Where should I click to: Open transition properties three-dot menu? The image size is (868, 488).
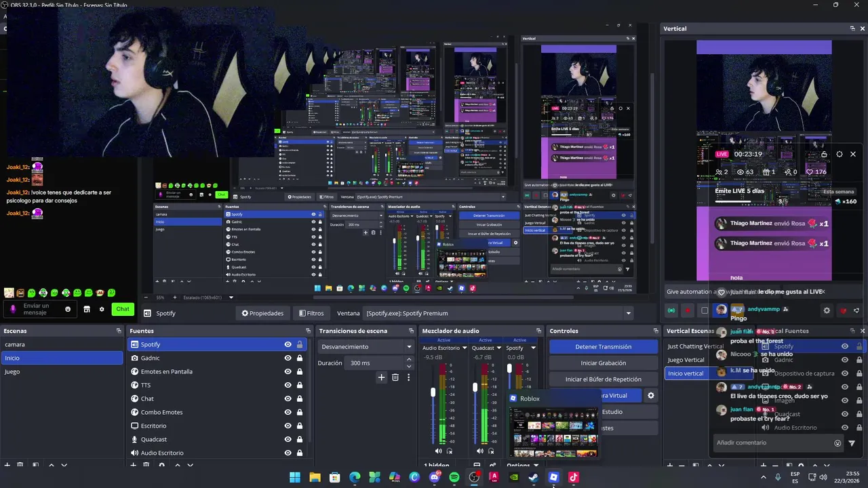408,378
